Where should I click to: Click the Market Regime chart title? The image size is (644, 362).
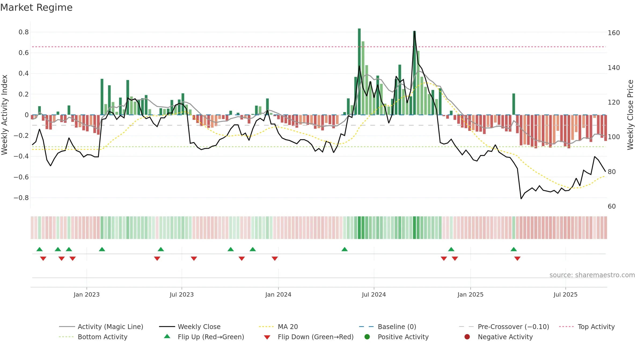tap(36, 8)
